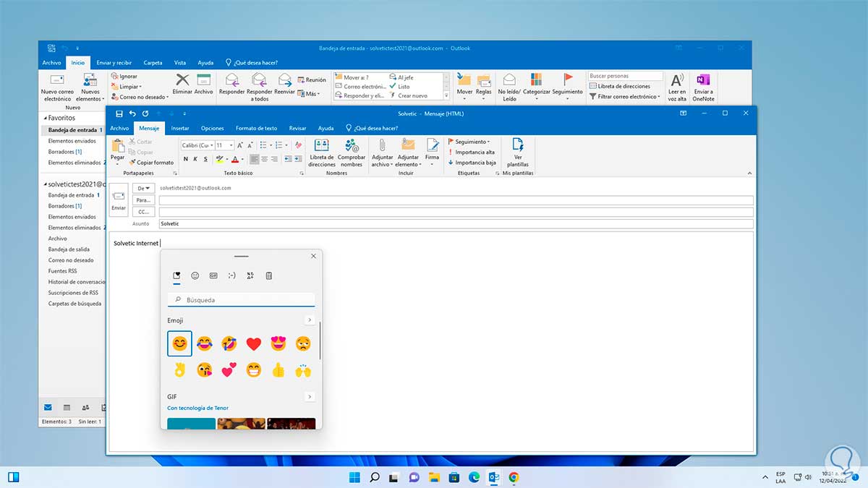Image resolution: width=868 pixels, height=488 pixels.
Task: Open Microsoft Edge from taskbar
Action: click(474, 477)
